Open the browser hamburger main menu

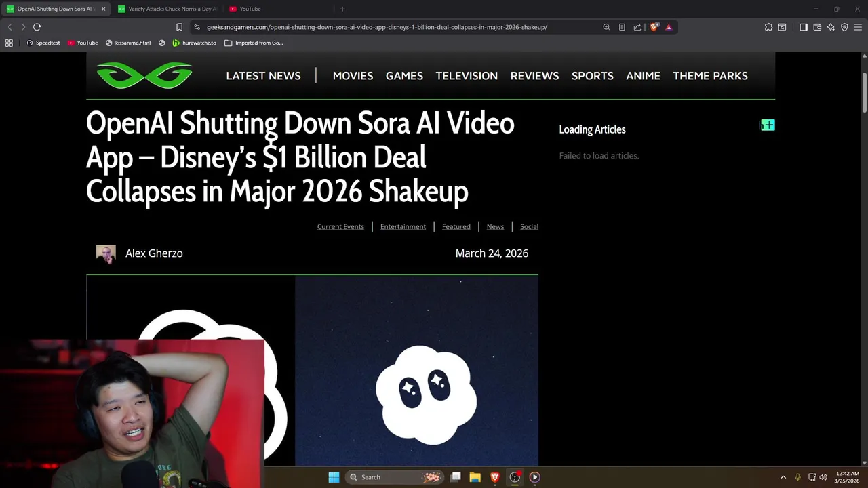pyautogui.click(x=858, y=27)
